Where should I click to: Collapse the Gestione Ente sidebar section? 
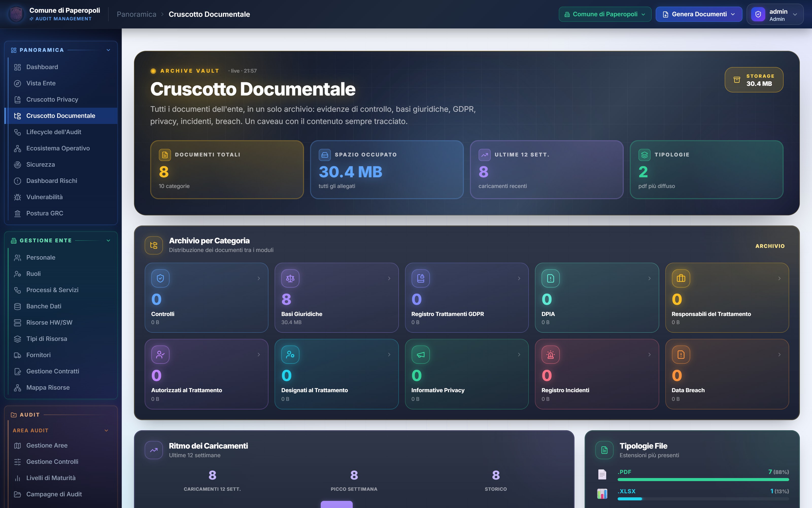(108, 241)
